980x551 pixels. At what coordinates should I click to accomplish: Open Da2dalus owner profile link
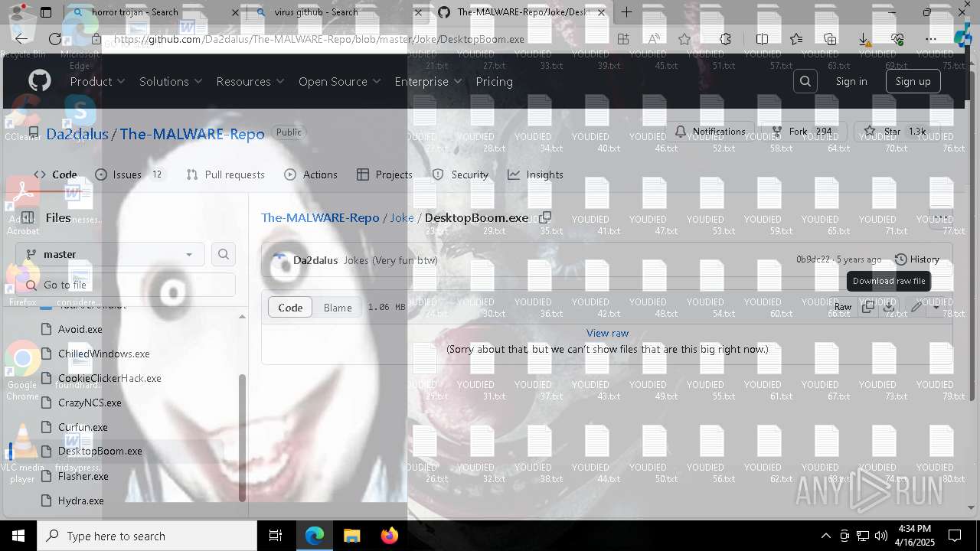click(77, 134)
